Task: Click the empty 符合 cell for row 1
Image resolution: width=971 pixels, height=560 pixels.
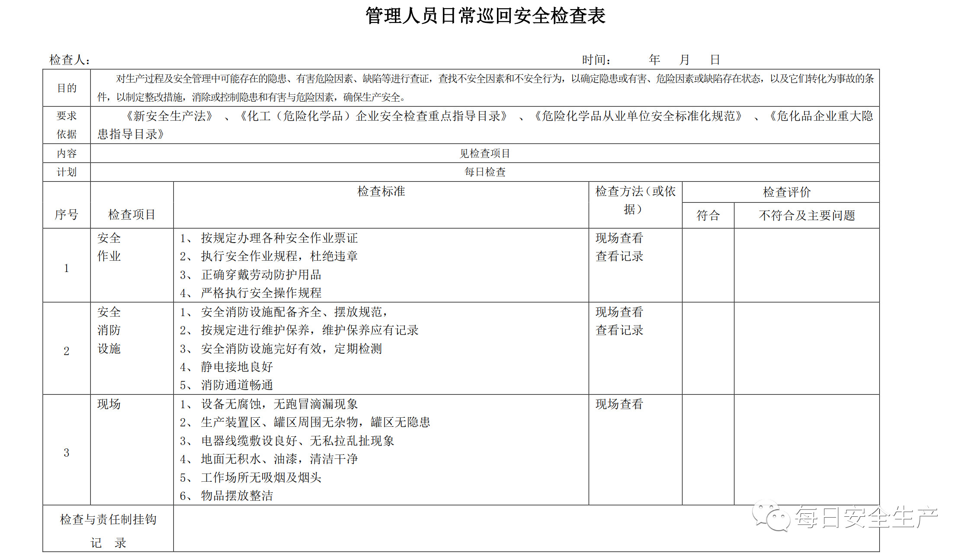Action: click(x=708, y=265)
